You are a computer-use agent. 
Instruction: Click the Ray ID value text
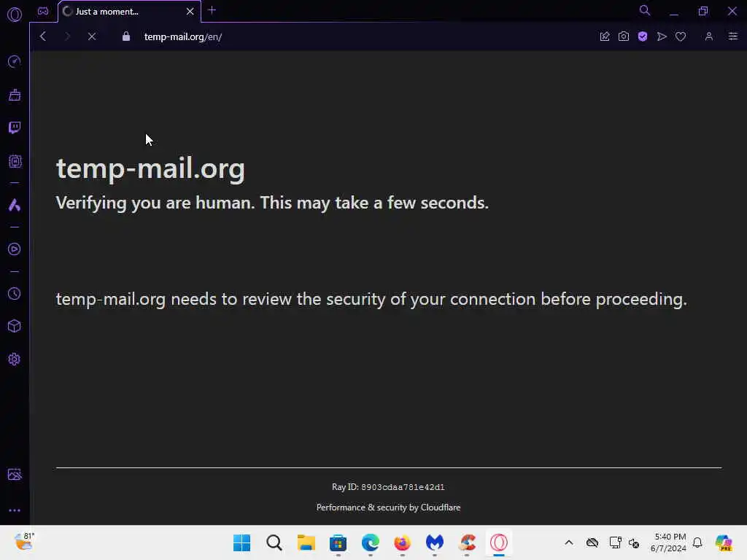403,487
